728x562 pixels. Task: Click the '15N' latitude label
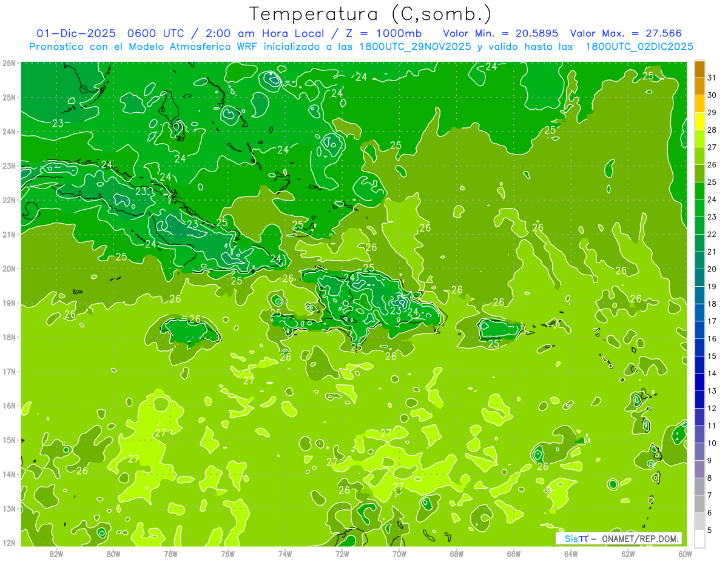(x=9, y=440)
